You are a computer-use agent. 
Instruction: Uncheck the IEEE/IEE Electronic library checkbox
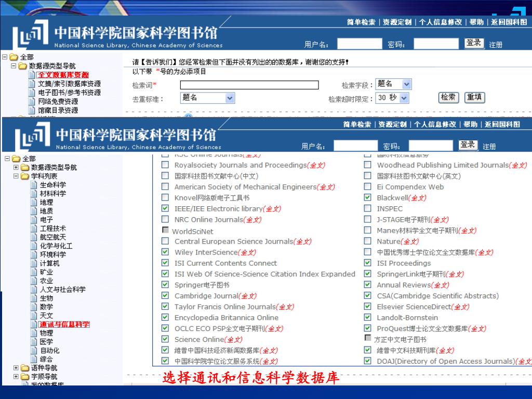coord(165,208)
